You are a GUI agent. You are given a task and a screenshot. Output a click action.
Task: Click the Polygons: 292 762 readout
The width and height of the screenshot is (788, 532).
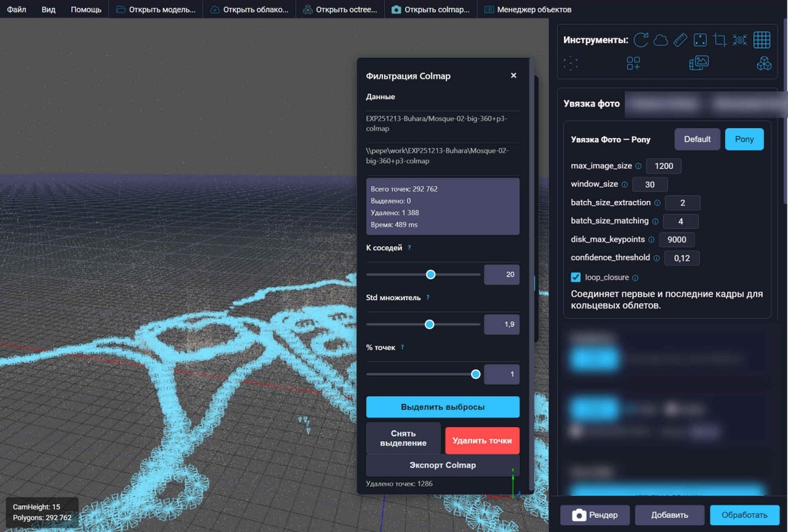coord(42,518)
